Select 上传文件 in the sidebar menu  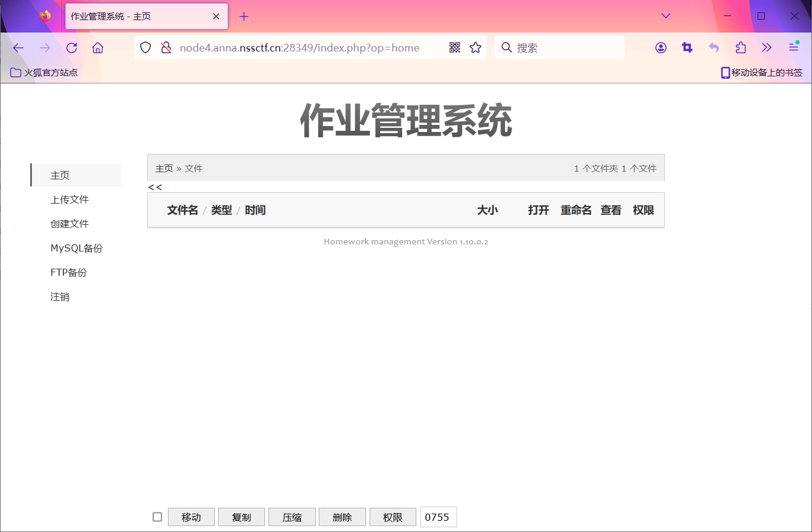click(70, 200)
